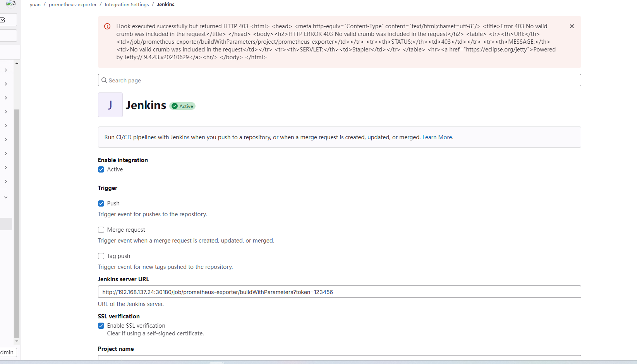Uncheck the Active integration checkbox
This screenshot has width=637, height=364.
pos(101,169)
